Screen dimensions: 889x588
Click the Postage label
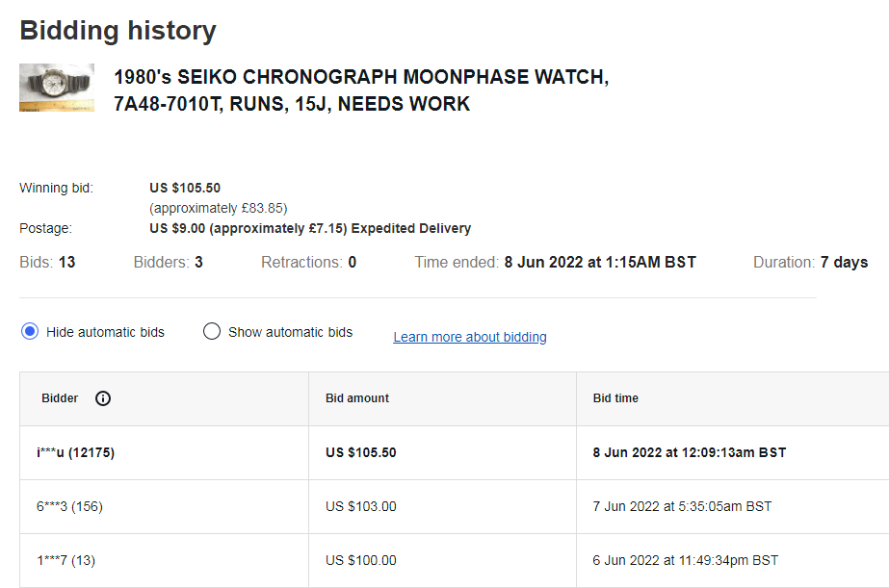click(x=45, y=228)
